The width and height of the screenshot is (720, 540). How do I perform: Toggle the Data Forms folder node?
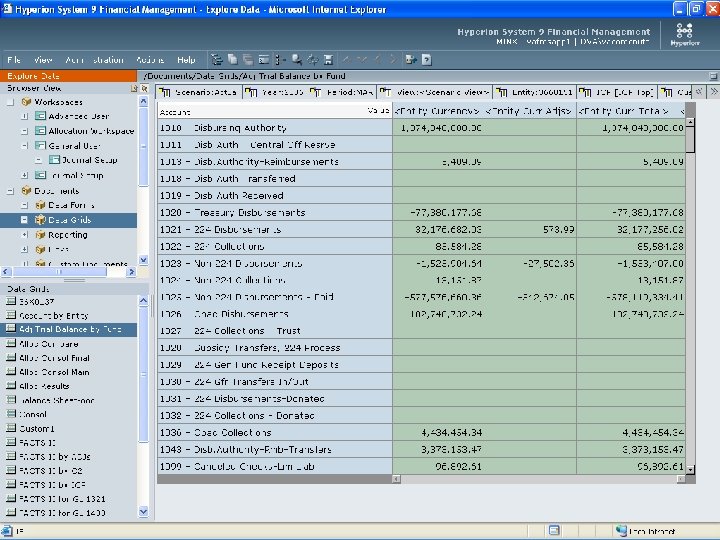(24, 205)
